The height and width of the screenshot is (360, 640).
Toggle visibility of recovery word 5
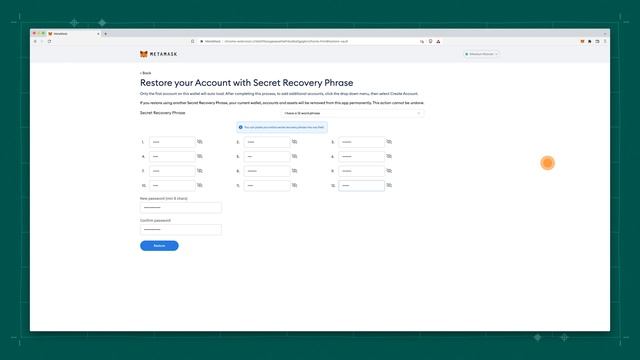click(x=294, y=156)
